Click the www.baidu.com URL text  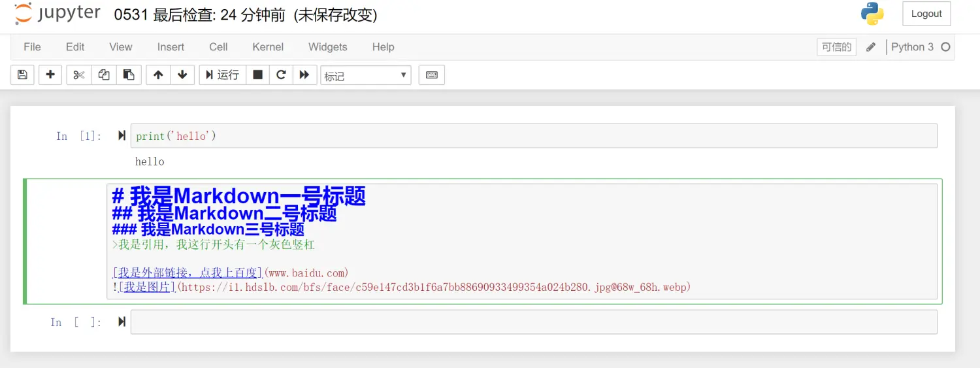306,273
